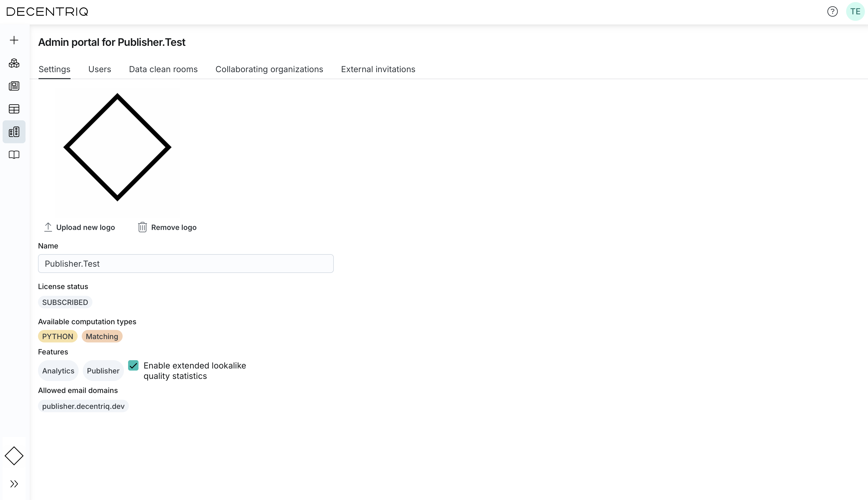Screen dimensions: 868x500
Task: Click the Enable extended lookalike quality statistics label
Action: tap(194, 371)
